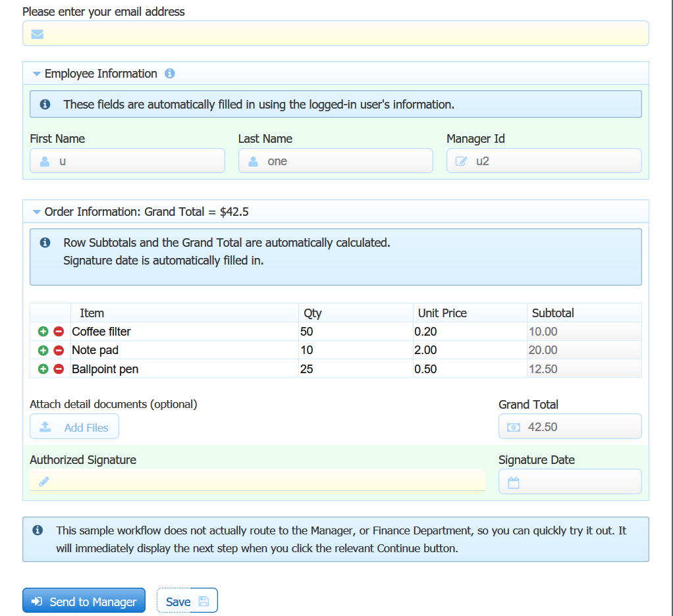Click the Authorized Signature field
673x616 pixels.
click(257, 481)
